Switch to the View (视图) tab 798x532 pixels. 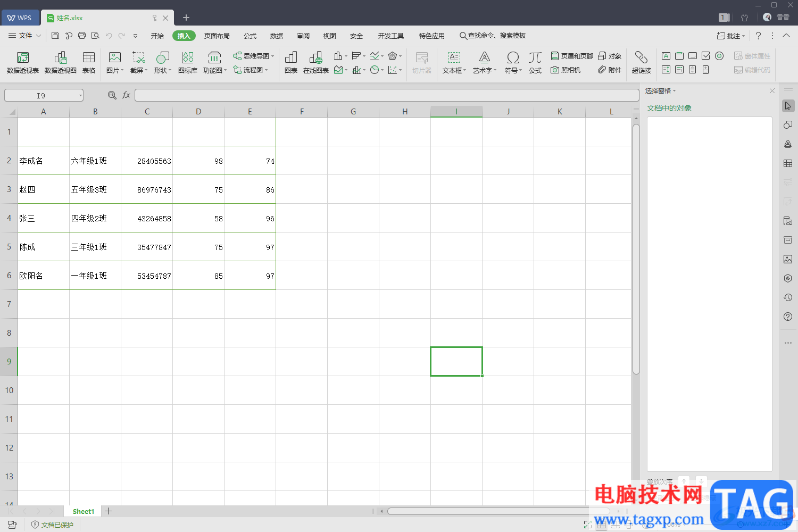(x=330, y=36)
